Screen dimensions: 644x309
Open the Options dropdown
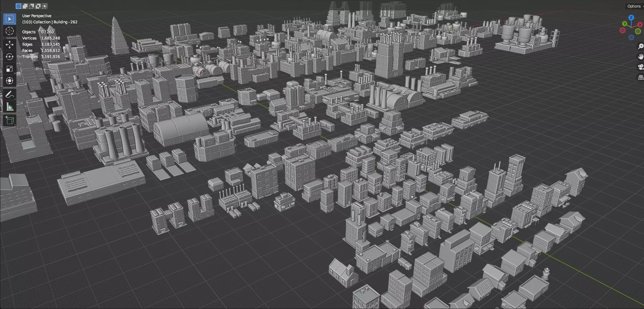[x=635, y=6]
